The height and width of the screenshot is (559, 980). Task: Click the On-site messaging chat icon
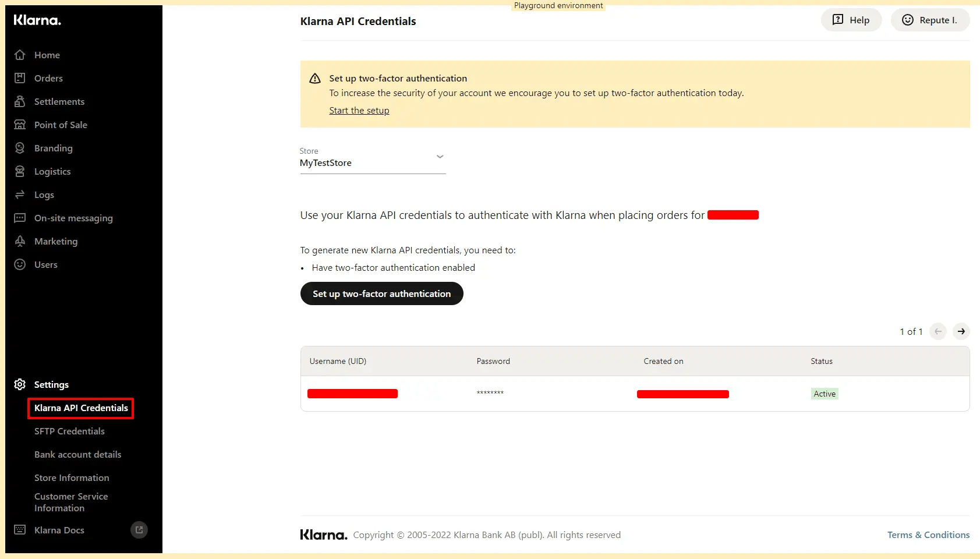(x=20, y=218)
